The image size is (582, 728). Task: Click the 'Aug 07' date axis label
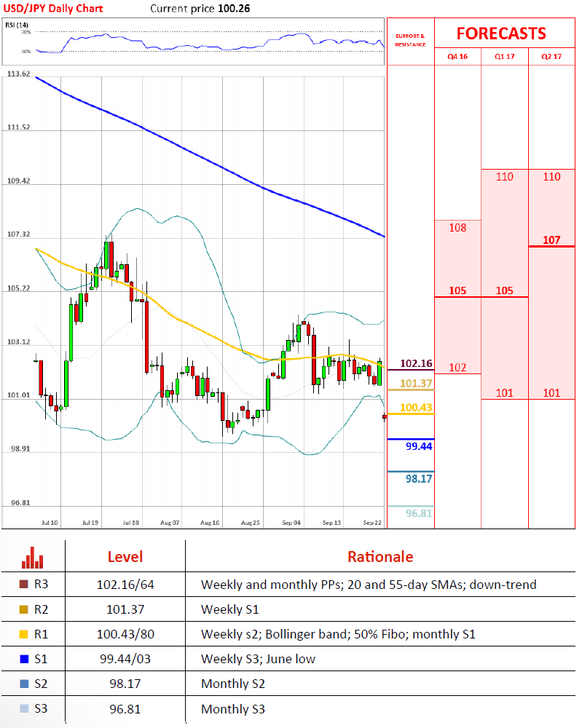pos(170,523)
